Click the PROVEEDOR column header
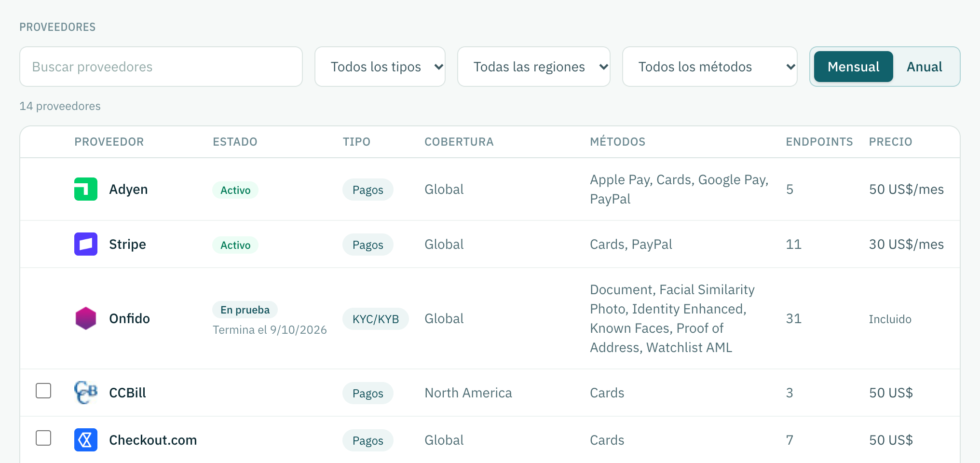The image size is (980, 463). point(109,142)
